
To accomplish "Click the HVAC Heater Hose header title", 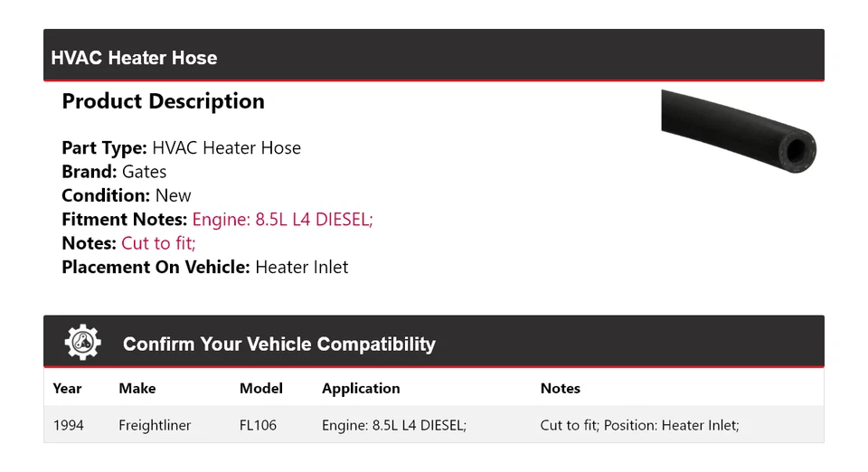I will 134,58.
